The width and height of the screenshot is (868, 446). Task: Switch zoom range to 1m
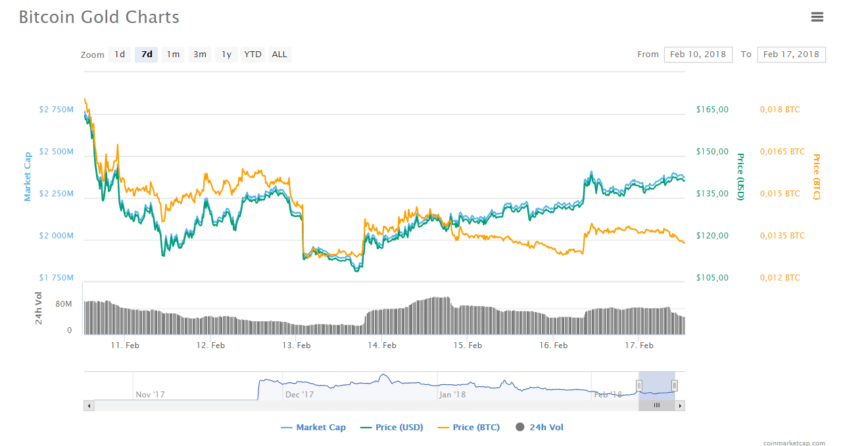(x=173, y=55)
